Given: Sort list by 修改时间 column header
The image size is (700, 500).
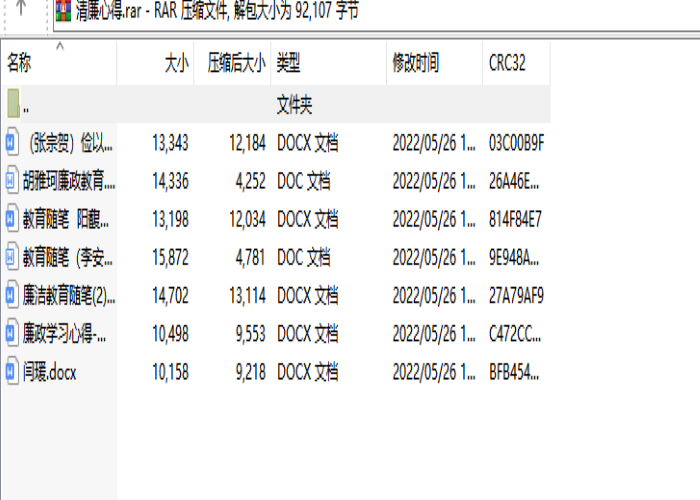Looking at the screenshot, I should coord(414,64).
